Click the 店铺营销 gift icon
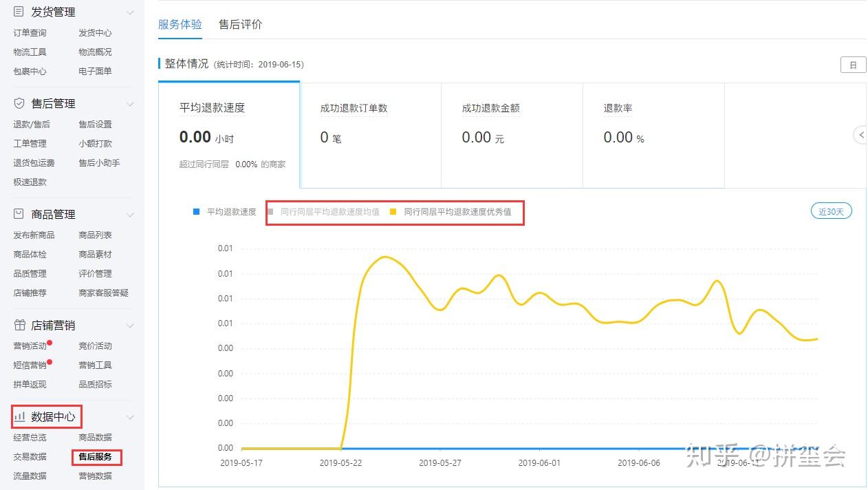Viewport: 868px width, 490px height. point(19,325)
